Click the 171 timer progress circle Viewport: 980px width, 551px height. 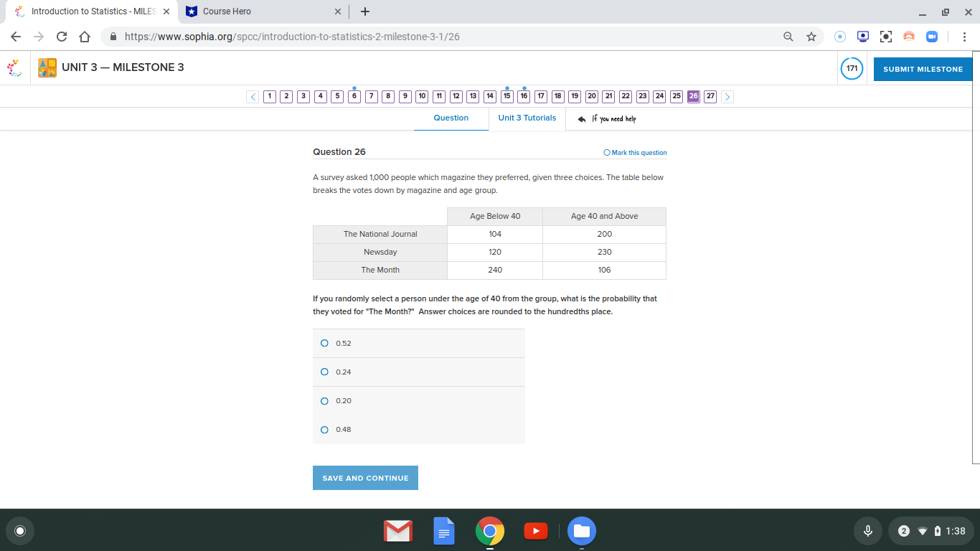click(852, 69)
